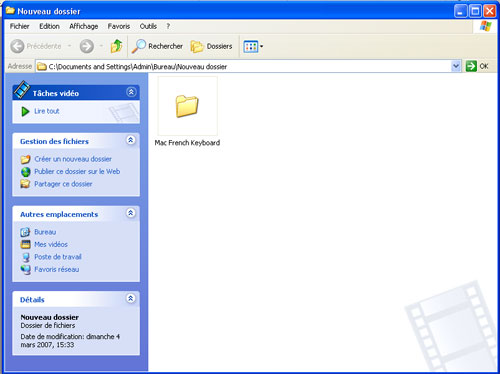This screenshot has height=374, width=500.
Task: Open the ? help menu
Action: [168, 26]
